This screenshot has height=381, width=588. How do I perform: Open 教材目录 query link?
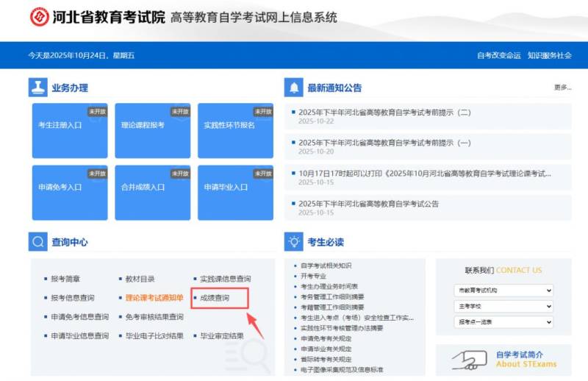140,279
